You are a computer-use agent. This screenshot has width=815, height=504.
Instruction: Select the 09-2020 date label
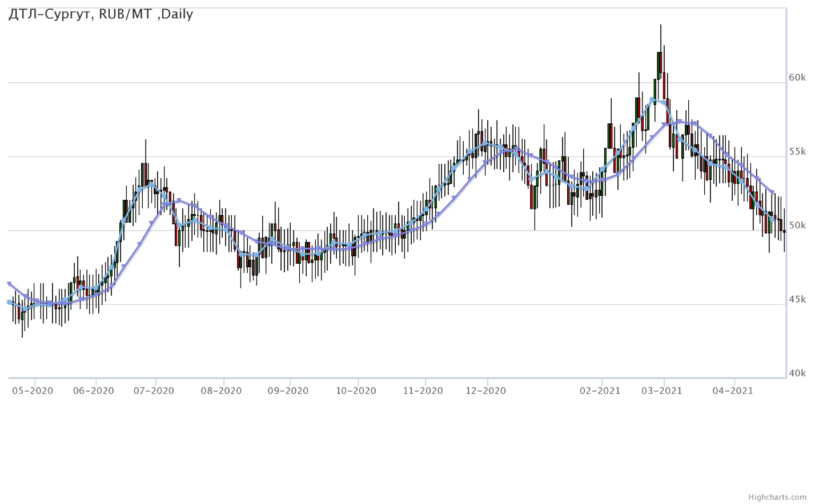288,391
